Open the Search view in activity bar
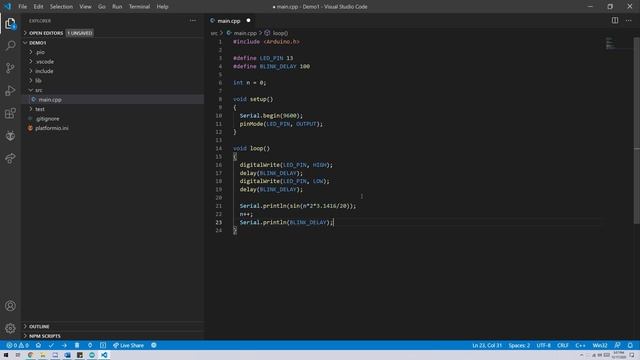640x360 pixels. click(x=10, y=45)
